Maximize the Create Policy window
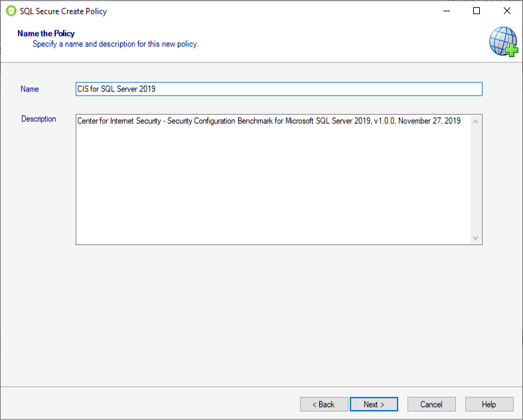 tap(476, 11)
